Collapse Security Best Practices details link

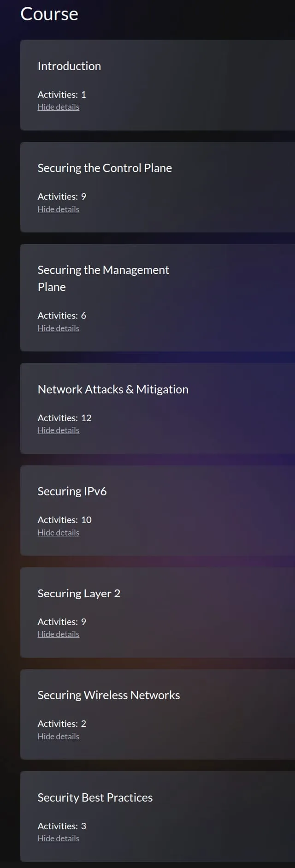pyautogui.click(x=59, y=838)
